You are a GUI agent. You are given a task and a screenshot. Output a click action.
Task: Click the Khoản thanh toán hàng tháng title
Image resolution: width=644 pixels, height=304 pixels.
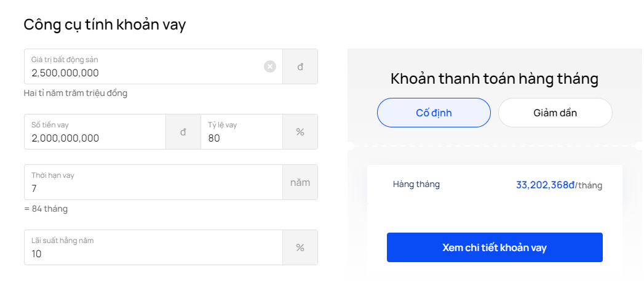[495, 79]
